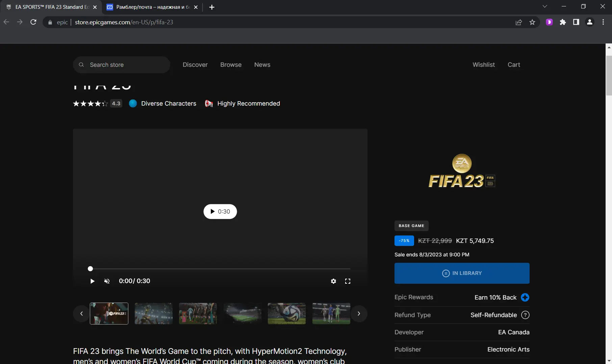Open the Chrome three-dot menu

[x=603, y=22]
